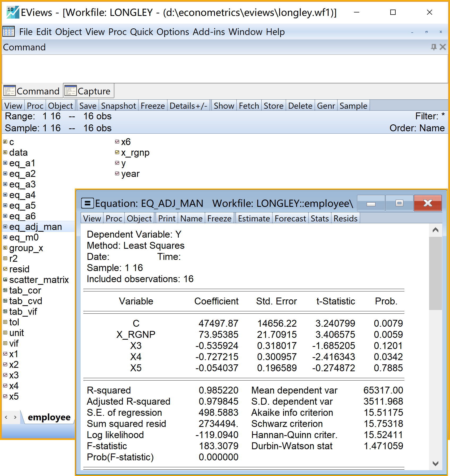
Task: Click the x_rgnp series icon
Action: point(117,152)
